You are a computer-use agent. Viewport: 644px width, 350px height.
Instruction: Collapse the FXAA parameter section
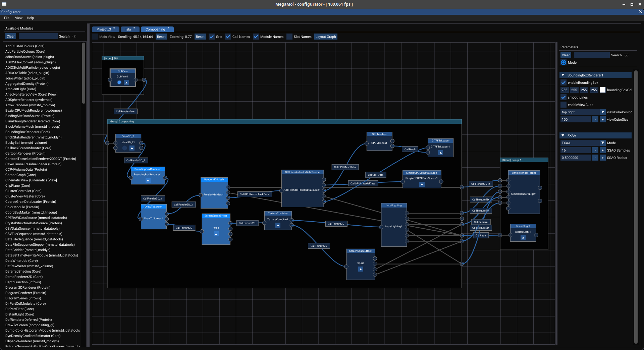coord(563,136)
